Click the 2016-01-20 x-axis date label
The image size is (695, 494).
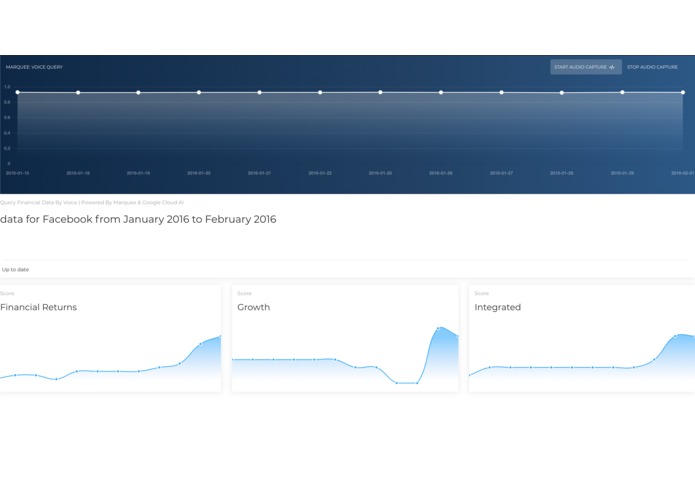pyautogui.click(x=199, y=173)
